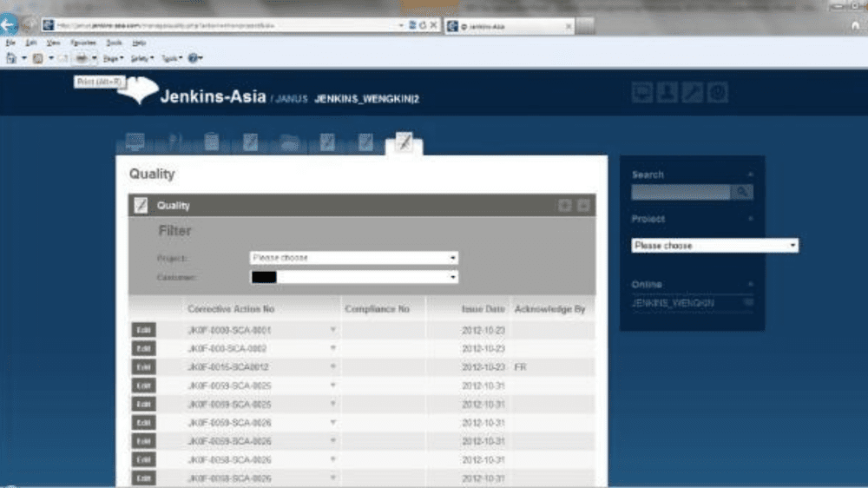Click the JANUS link in header
This screenshot has height=488, width=868.
pyautogui.click(x=291, y=99)
